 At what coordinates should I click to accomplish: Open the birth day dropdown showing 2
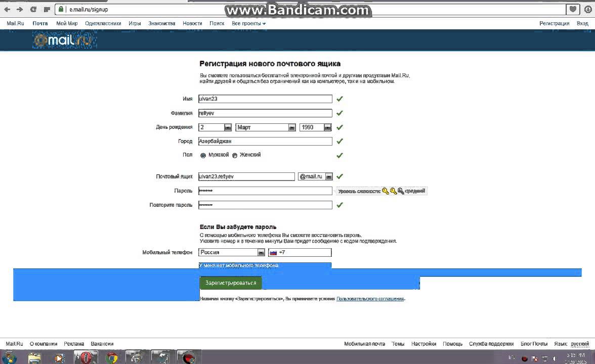point(215,127)
